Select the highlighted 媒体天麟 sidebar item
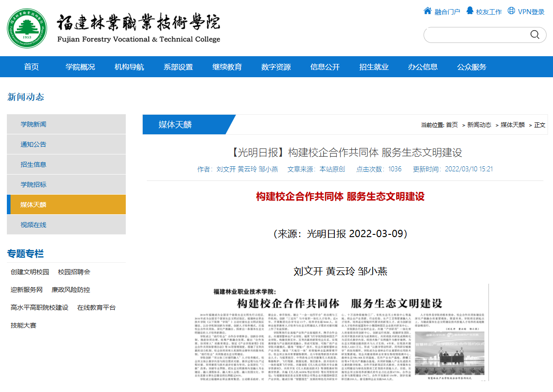 pos(33,205)
